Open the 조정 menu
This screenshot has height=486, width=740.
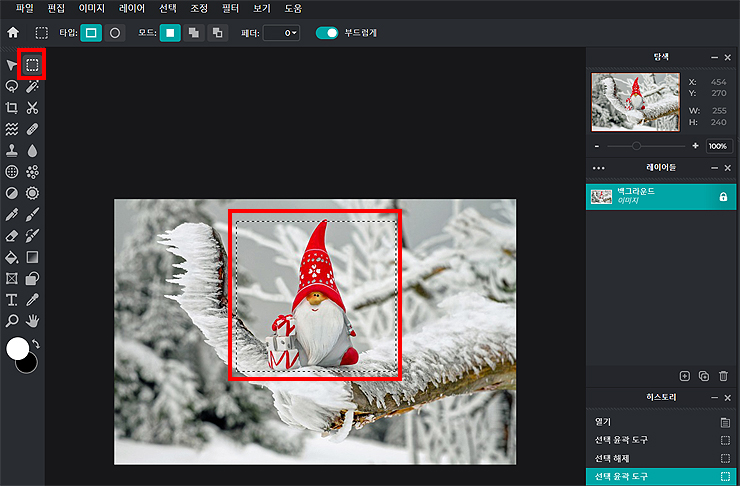199,8
